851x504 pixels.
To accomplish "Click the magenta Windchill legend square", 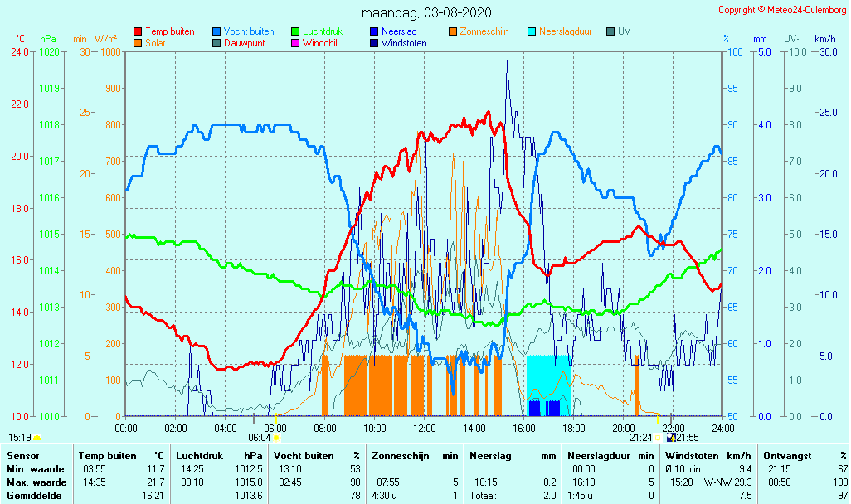I will [295, 43].
